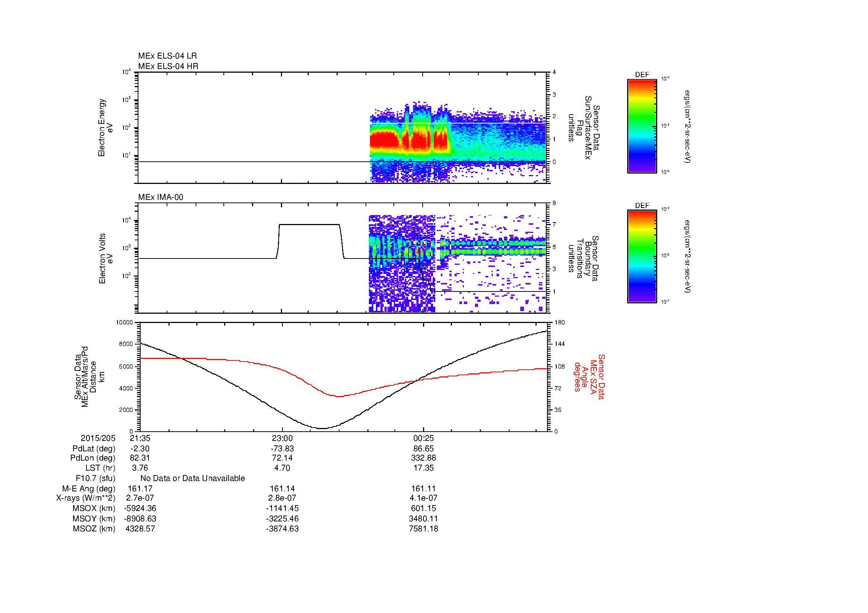
Task: Click the 'LST (hr)' row label
Action: 101,468
